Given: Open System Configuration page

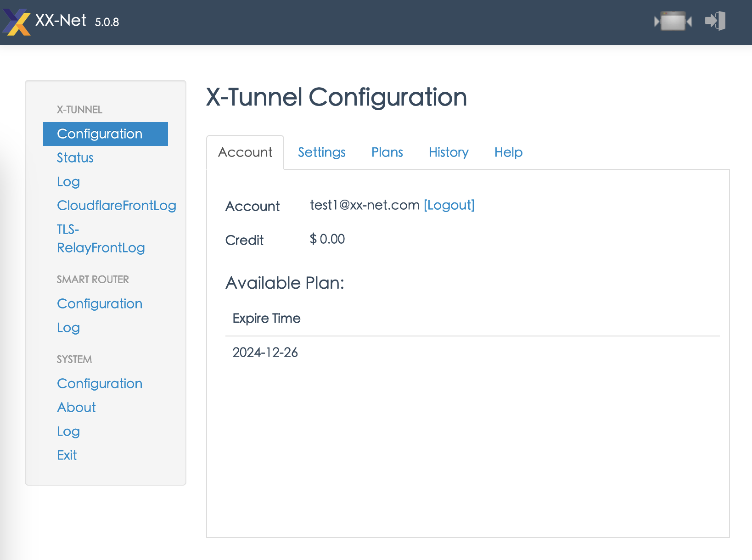Looking at the screenshot, I should coord(100,384).
